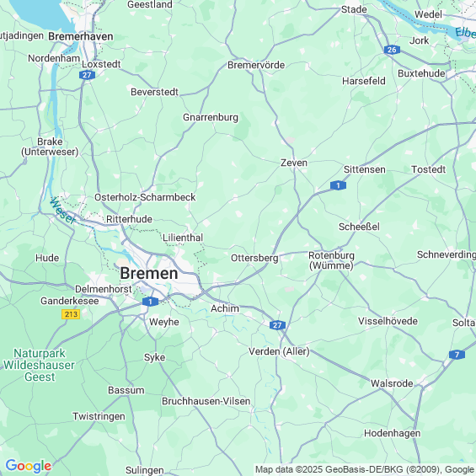476x476 pixels.
Task: Click the Osterholz-Scharmbeck town label
Action: point(145,197)
